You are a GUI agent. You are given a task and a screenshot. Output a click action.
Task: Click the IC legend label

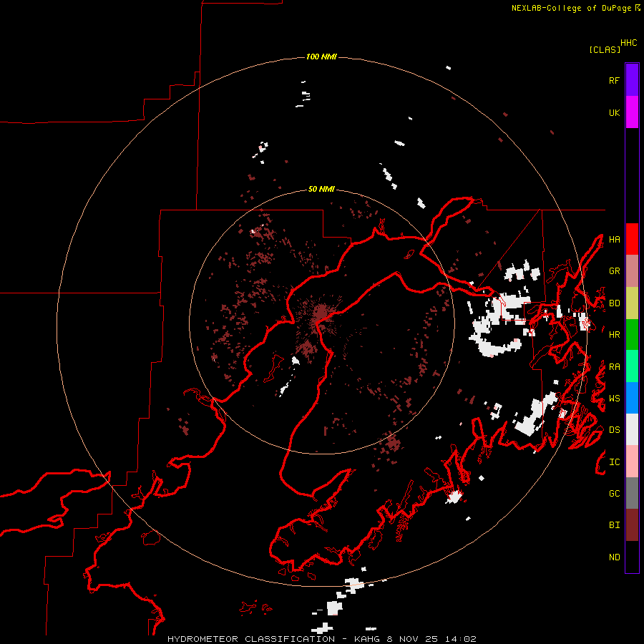[x=614, y=462]
